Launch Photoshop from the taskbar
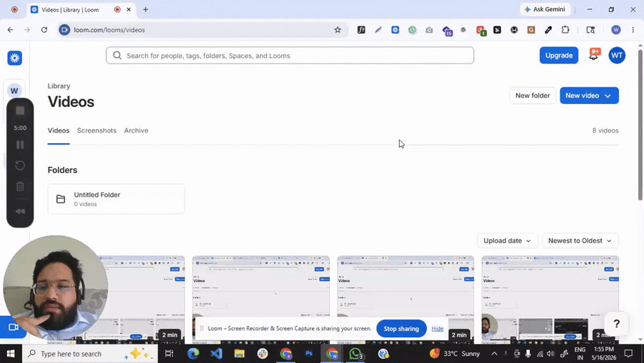Viewport: 644px width, 363px height. click(309, 353)
